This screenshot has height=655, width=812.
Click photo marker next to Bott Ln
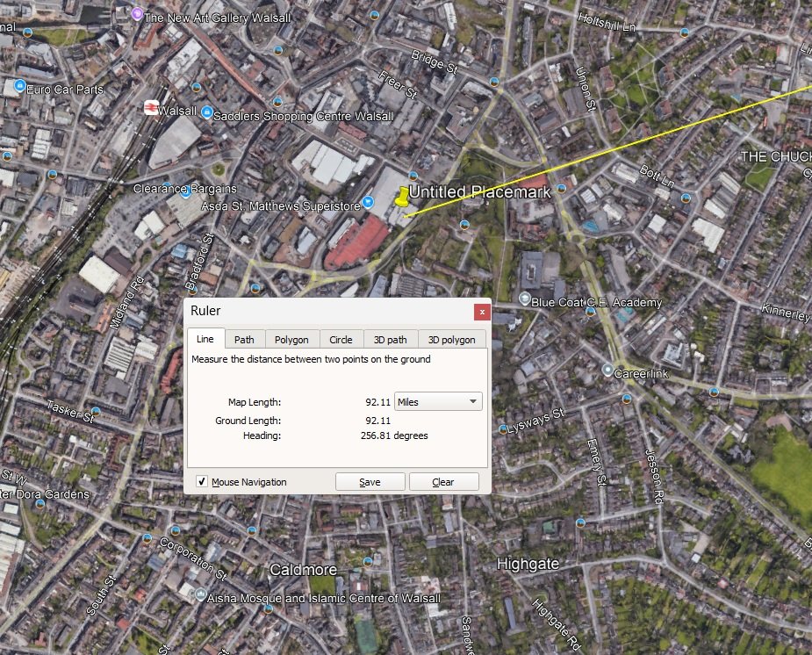[686, 198]
